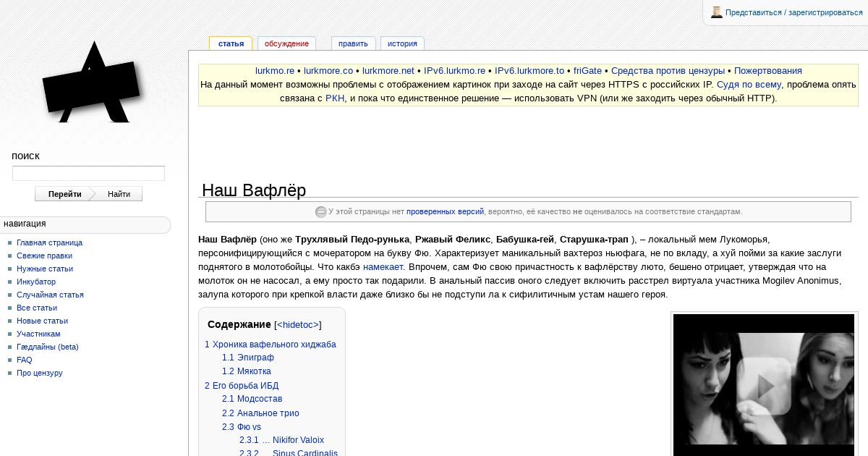Open Главная страница in navigation
Viewport: 868px width, 456px height.
(x=49, y=242)
